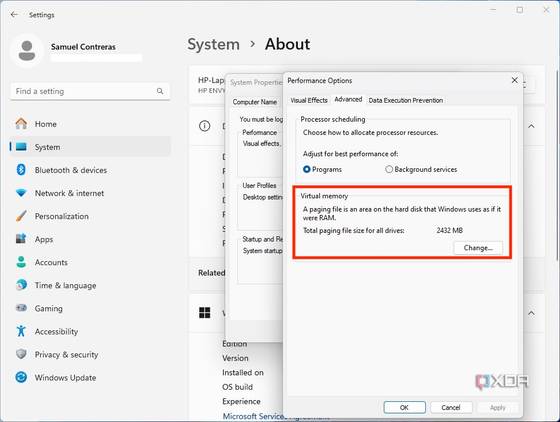This screenshot has height=422, width=560.
Task: Collapse the Windows specifications section chevron
Action: pos(531,313)
